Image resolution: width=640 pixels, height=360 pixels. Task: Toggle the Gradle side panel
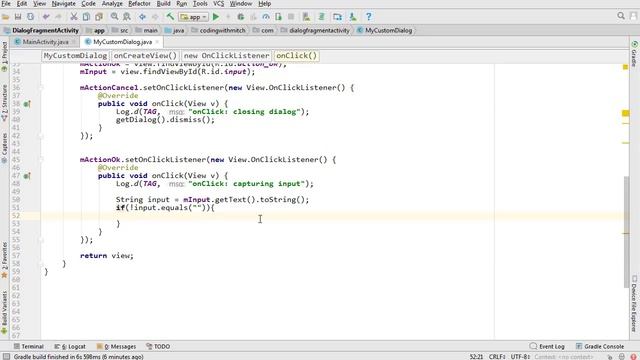click(634, 53)
